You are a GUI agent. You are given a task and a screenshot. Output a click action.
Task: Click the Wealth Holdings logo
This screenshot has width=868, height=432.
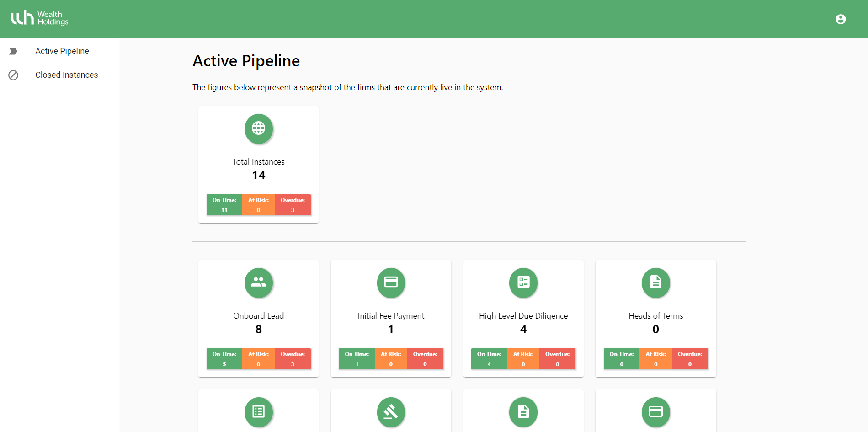click(39, 18)
